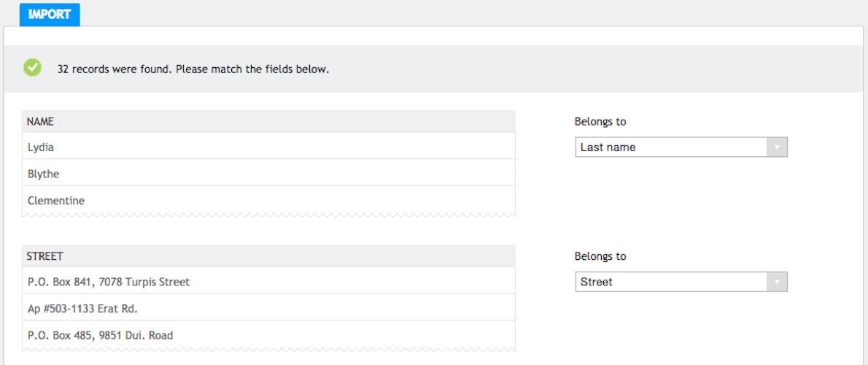Select the Clementine row
The width and height of the screenshot is (868, 365).
pos(268,200)
